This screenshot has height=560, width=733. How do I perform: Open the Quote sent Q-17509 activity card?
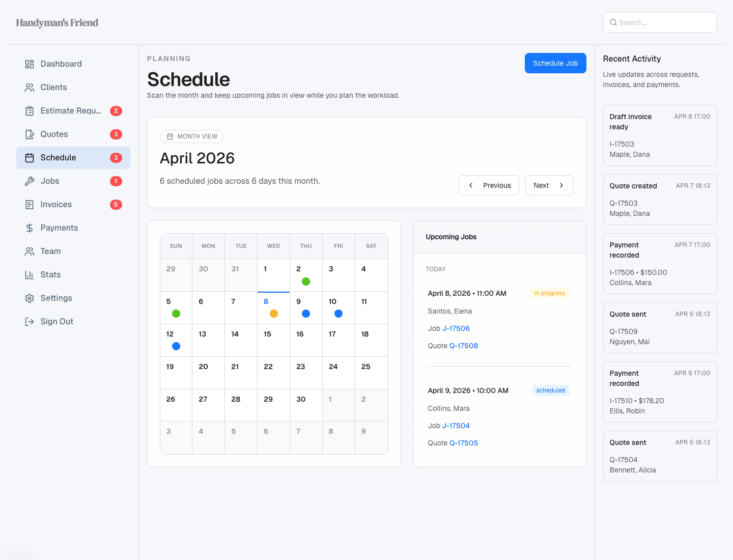660,328
